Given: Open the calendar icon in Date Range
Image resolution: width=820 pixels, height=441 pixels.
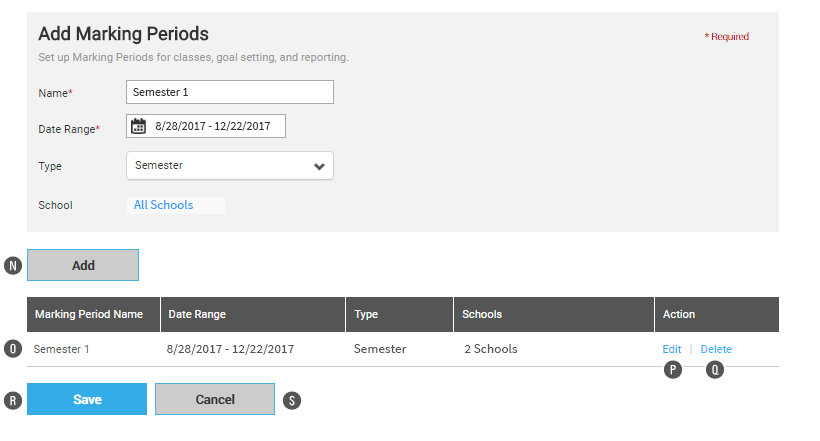Looking at the screenshot, I should pyautogui.click(x=138, y=126).
